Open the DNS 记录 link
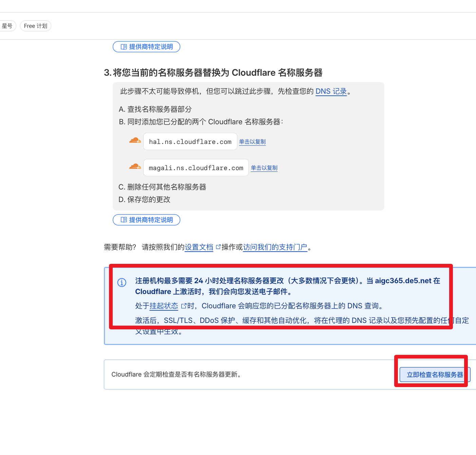Viewport: 476px width, 455px height. click(331, 91)
